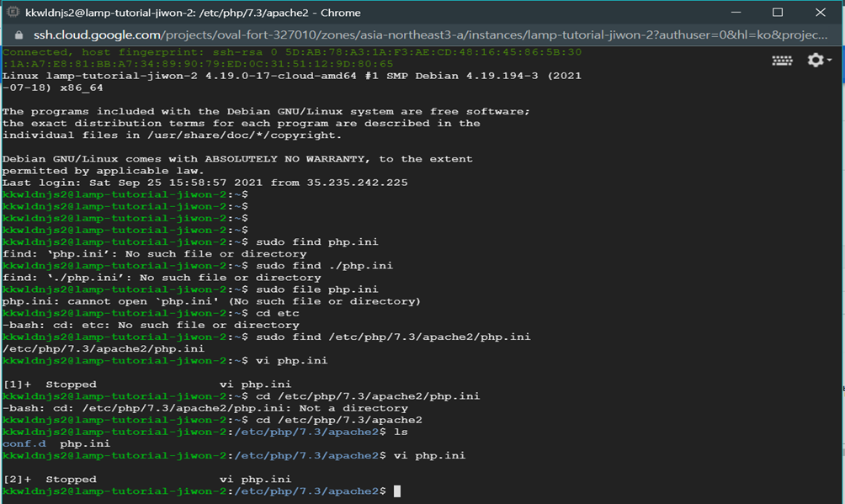Click the "Not a directory" bash error line
This screenshot has width=845, height=504.
pyautogui.click(x=205, y=408)
